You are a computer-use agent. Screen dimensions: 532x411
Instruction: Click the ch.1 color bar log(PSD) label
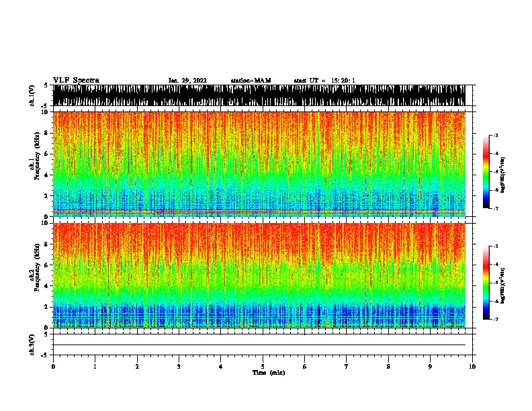(x=503, y=175)
